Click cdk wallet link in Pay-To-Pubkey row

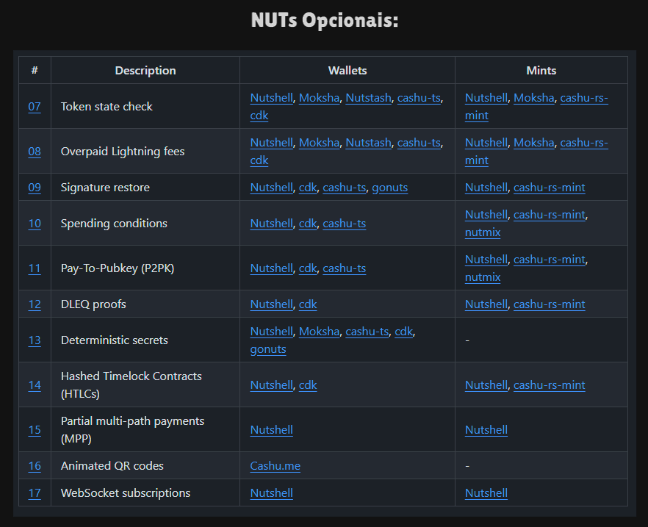point(308,268)
